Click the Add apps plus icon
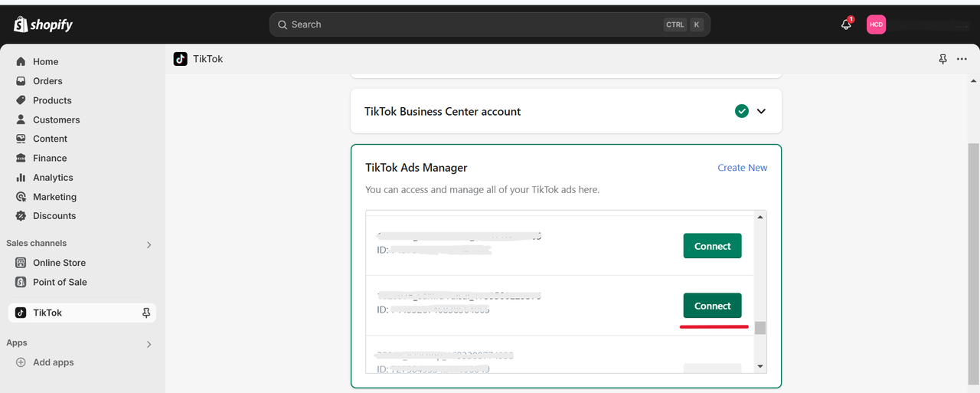This screenshot has width=980, height=393. click(x=21, y=362)
